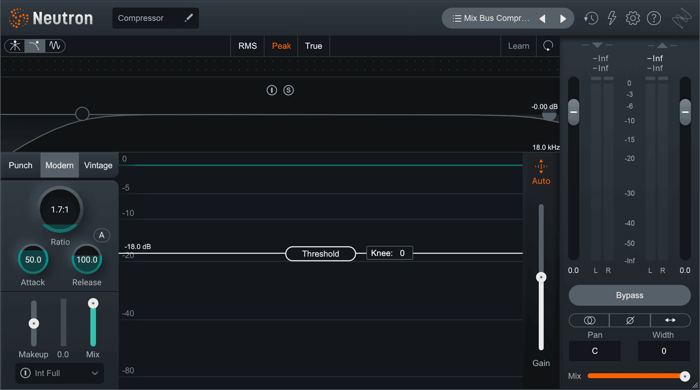Open Neutron settings gear
700x390 pixels.
(633, 18)
